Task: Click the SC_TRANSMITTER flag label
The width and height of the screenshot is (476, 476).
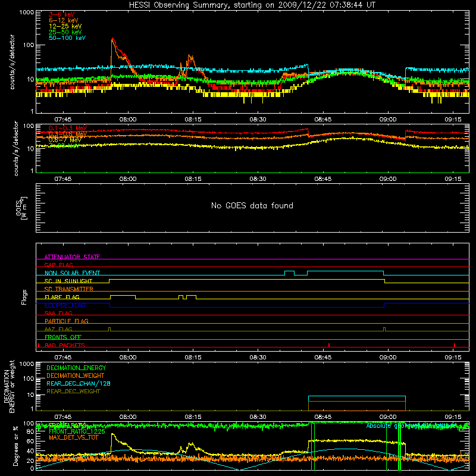Action: [69, 289]
